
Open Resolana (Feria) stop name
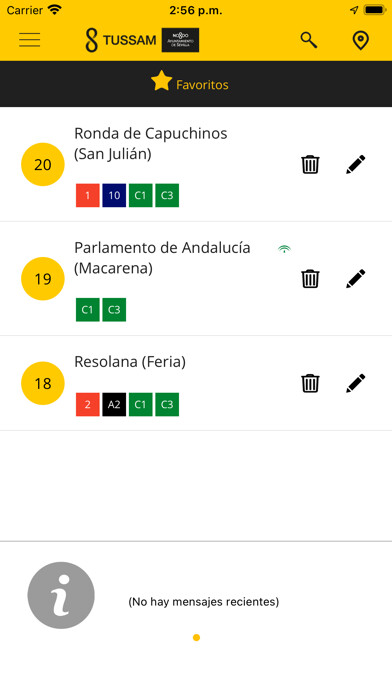point(130,362)
